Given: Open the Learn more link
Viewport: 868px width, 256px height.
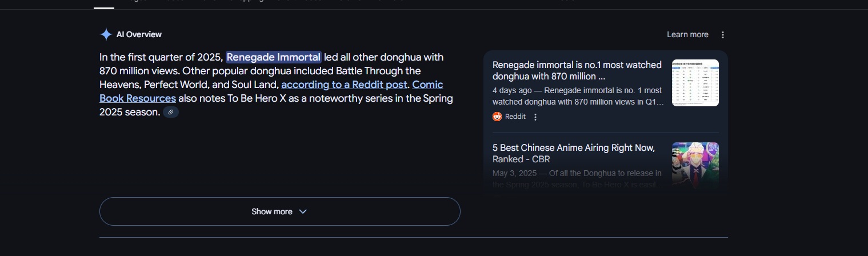Looking at the screenshot, I should pos(687,35).
